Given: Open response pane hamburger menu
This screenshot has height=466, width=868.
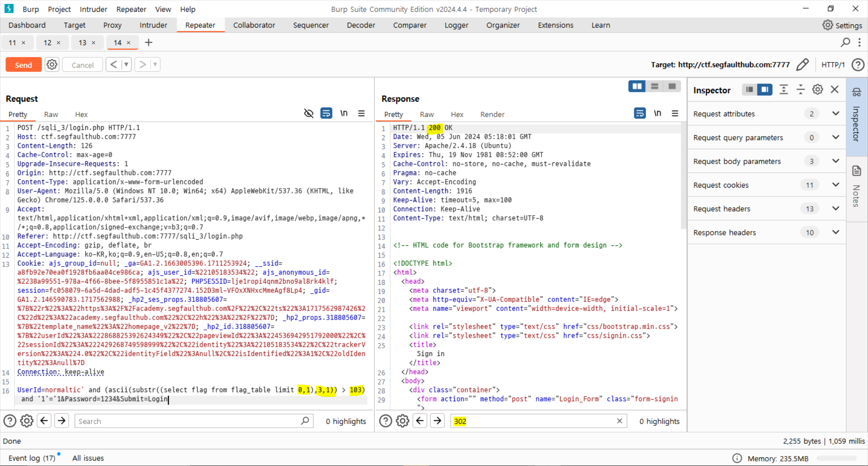Looking at the screenshot, I should click(x=675, y=113).
